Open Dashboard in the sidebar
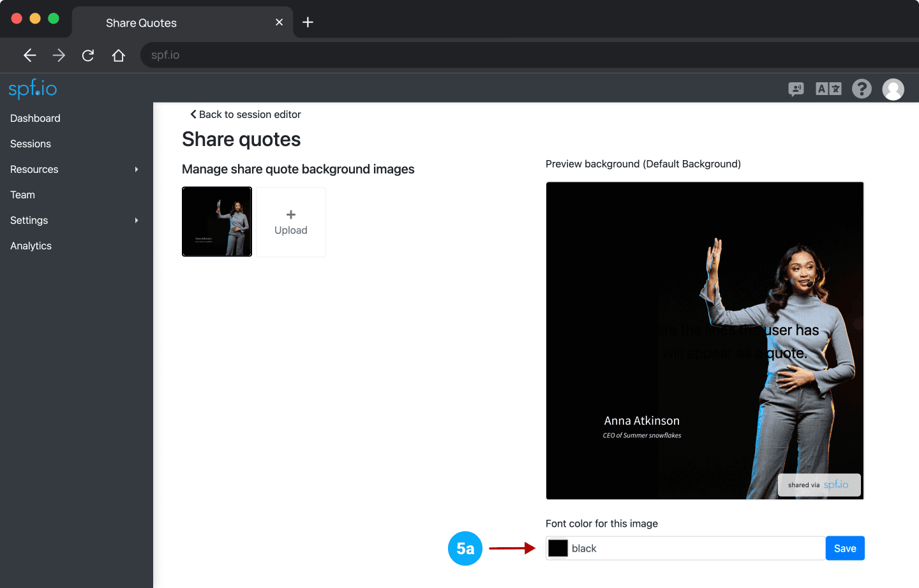 click(x=35, y=119)
